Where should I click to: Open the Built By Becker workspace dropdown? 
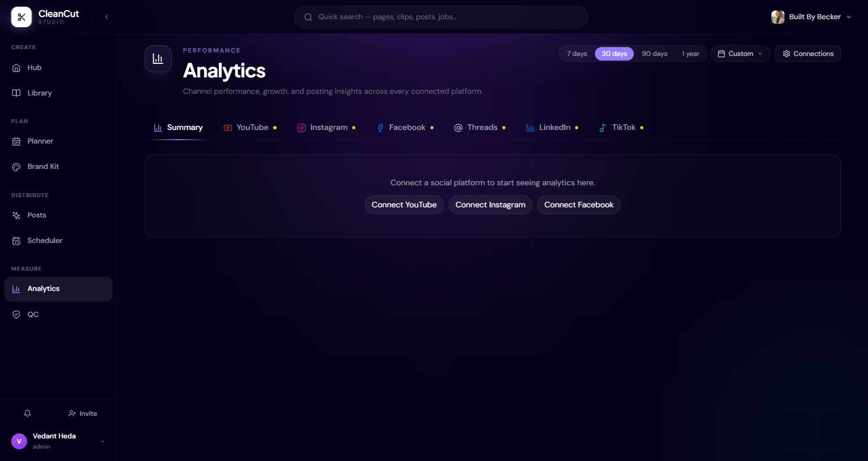click(x=811, y=17)
